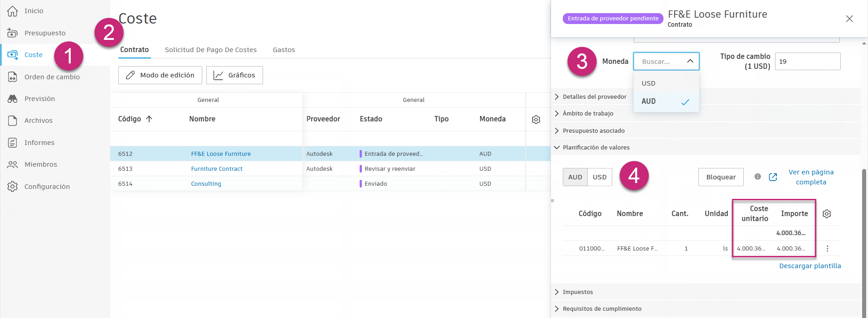Image resolution: width=868 pixels, height=318 pixels.
Task: Open Ver en página completa link
Action: pyautogui.click(x=811, y=177)
